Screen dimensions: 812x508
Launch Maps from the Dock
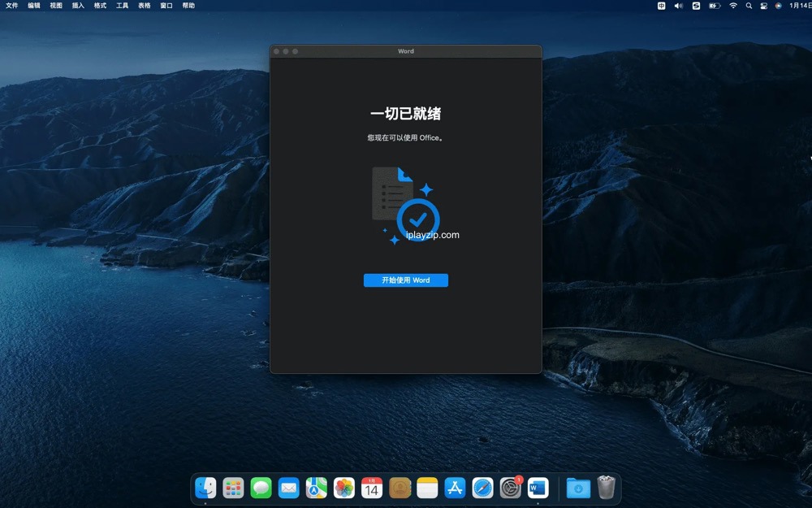tap(317, 488)
